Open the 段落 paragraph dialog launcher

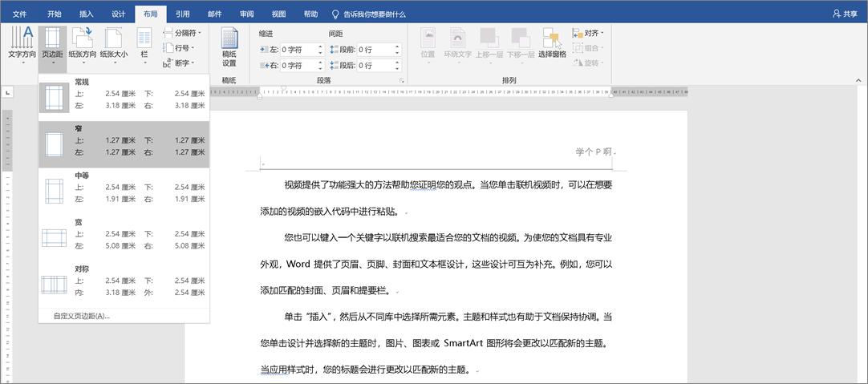401,81
